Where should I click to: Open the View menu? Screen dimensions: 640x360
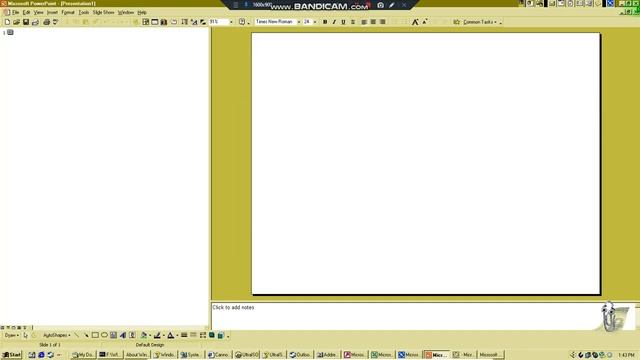coord(38,13)
